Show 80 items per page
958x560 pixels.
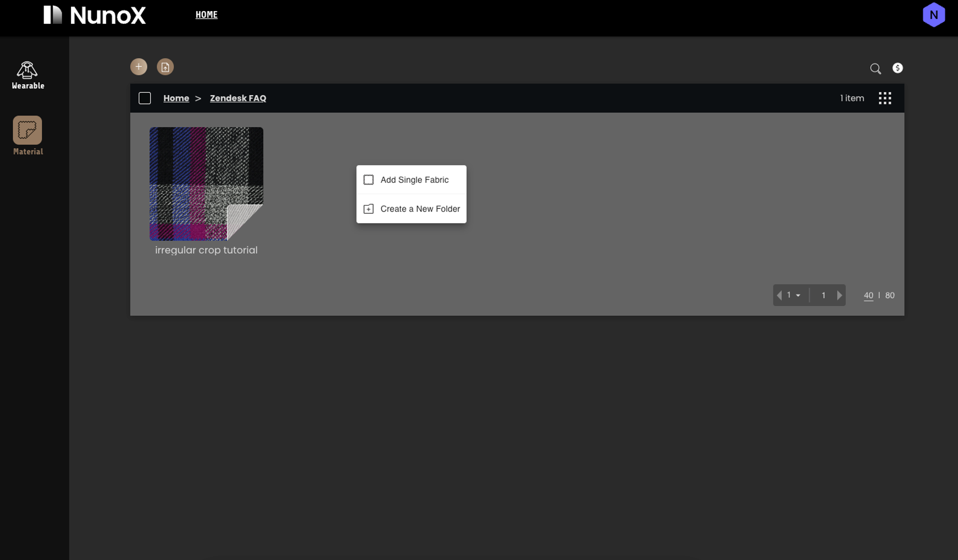pyautogui.click(x=890, y=295)
